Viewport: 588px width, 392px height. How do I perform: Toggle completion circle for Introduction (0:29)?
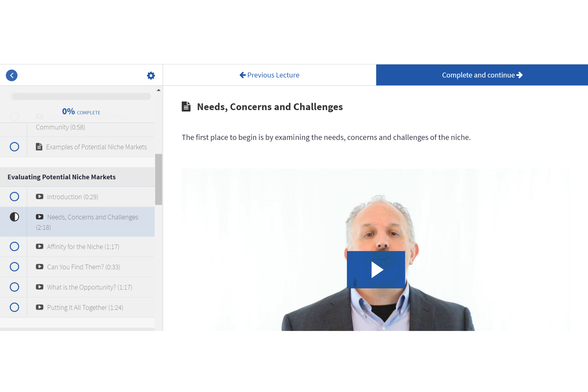tap(15, 196)
